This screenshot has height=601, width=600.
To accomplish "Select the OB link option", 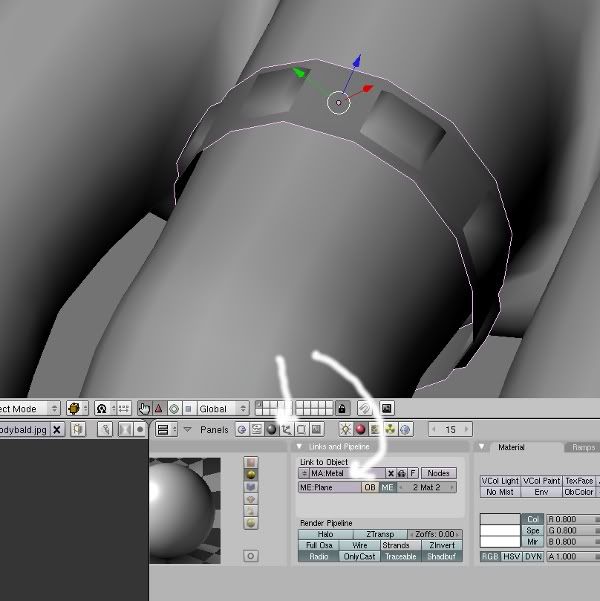I will point(370,488).
